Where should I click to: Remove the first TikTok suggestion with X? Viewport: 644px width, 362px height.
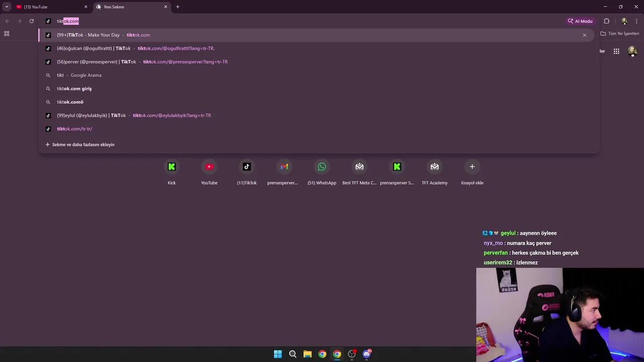tap(585, 35)
